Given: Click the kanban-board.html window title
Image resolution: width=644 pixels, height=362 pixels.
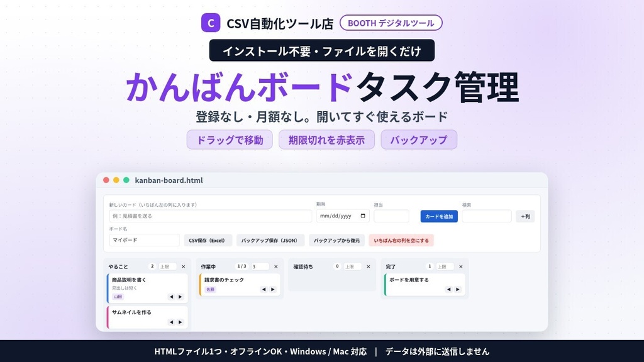Looking at the screenshot, I should [x=169, y=180].
